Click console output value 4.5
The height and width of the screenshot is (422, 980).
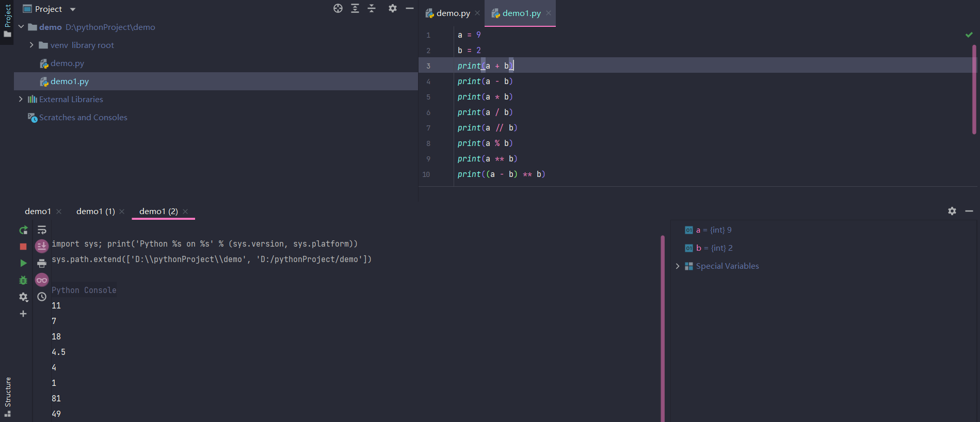[x=58, y=352]
